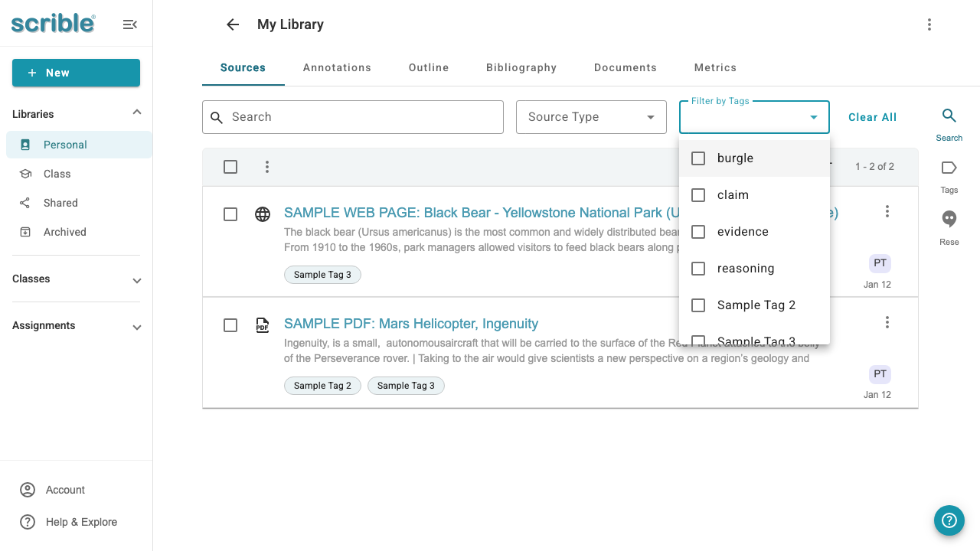Open the Source Type dropdown
980x551 pixels.
click(x=591, y=117)
